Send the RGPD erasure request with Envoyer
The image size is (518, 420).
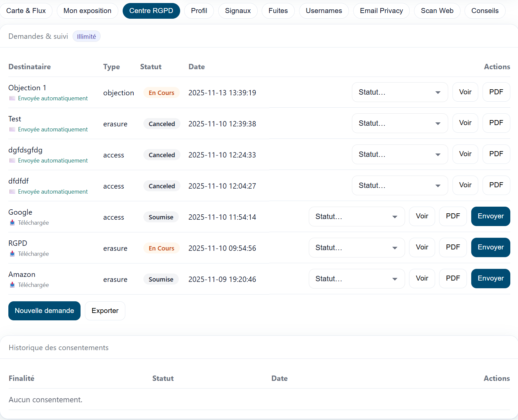(490, 247)
